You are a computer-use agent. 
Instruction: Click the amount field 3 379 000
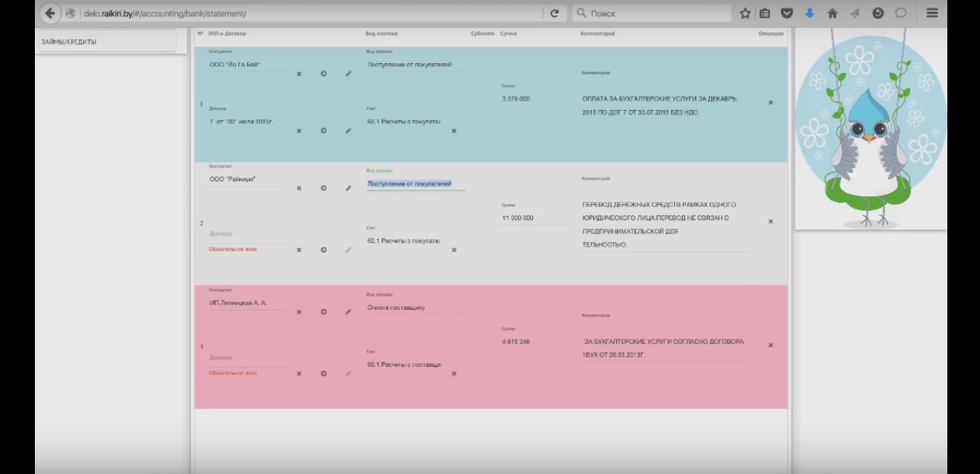(x=535, y=99)
